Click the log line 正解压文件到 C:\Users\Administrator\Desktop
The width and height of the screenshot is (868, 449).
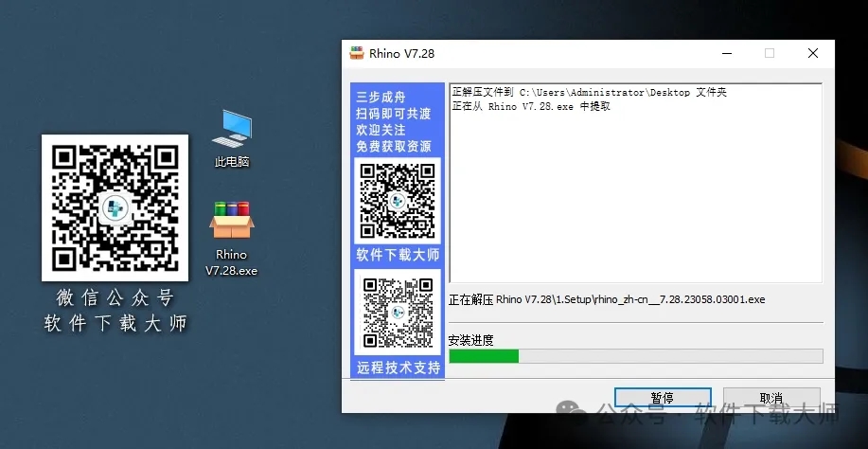[x=589, y=93]
